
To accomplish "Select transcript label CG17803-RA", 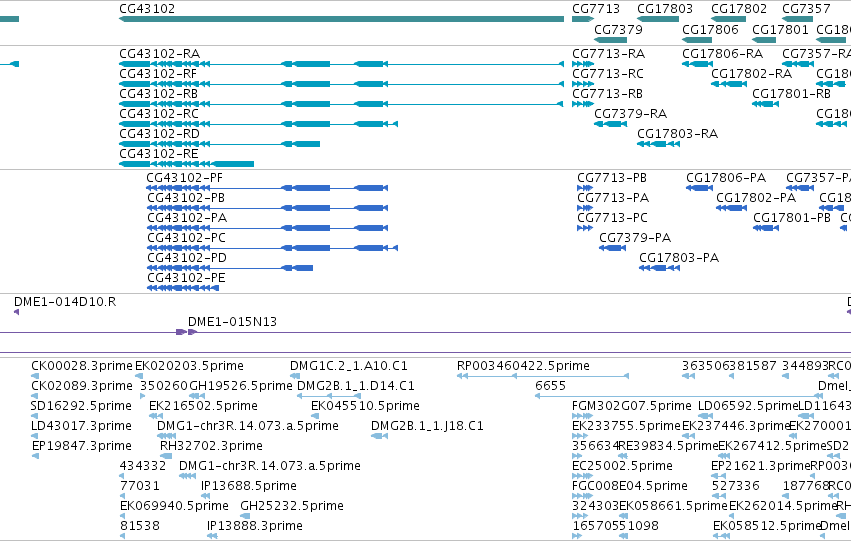I will coord(677,134).
